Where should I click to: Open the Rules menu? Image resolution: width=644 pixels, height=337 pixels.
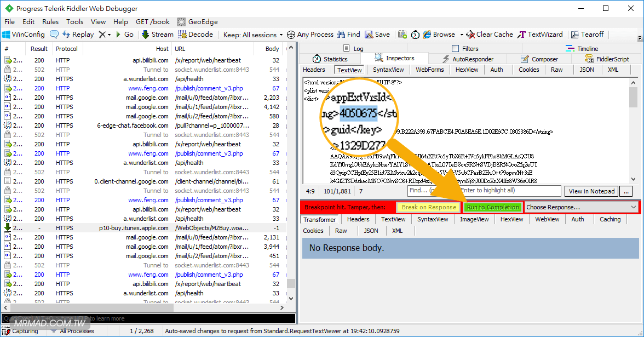tap(50, 22)
